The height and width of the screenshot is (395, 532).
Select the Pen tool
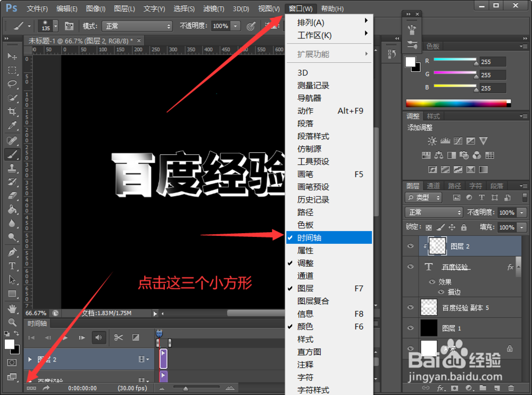click(x=12, y=252)
